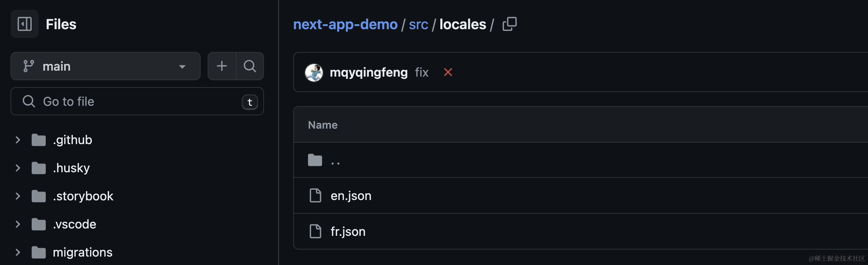Open the main branch dropdown
This screenshot has width=868, height=265.
(105, 66)
